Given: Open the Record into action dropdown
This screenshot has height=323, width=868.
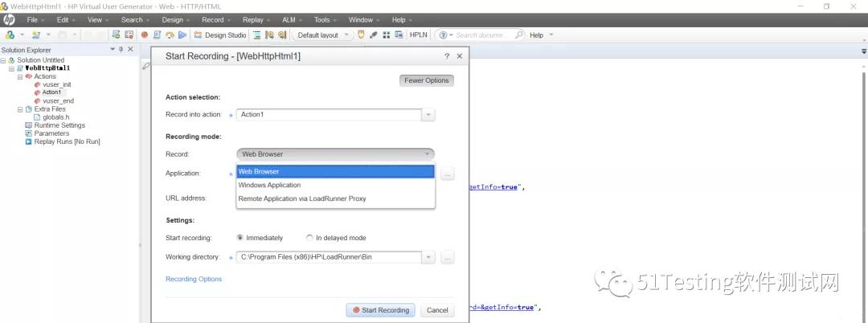Looking at the screenshot, I should point(428,115).
